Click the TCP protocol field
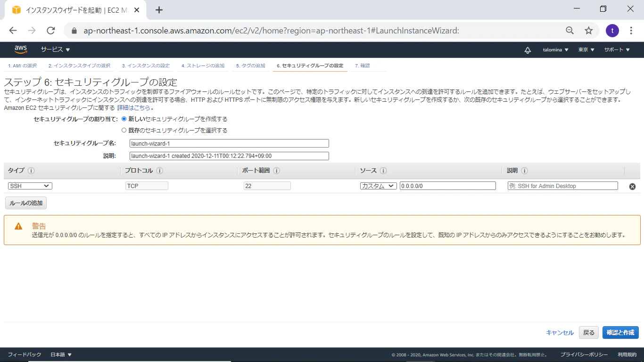Screen dimensions: 644x362 point(147,186)
